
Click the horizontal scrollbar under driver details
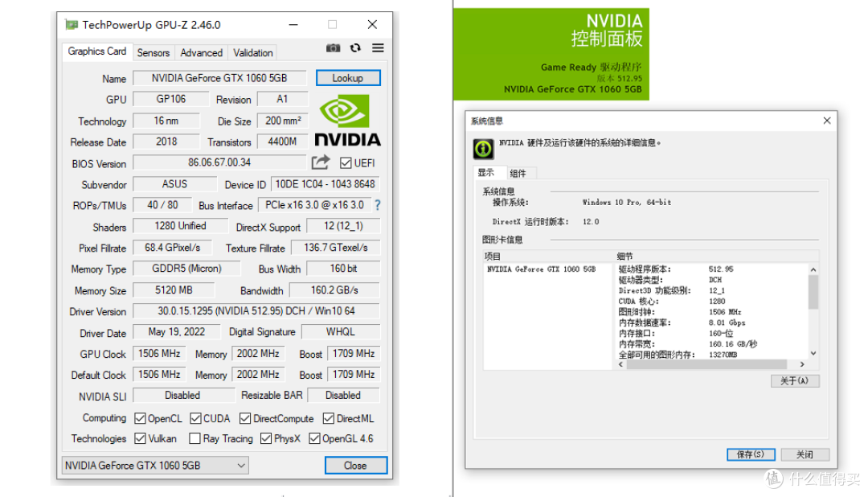707,365
